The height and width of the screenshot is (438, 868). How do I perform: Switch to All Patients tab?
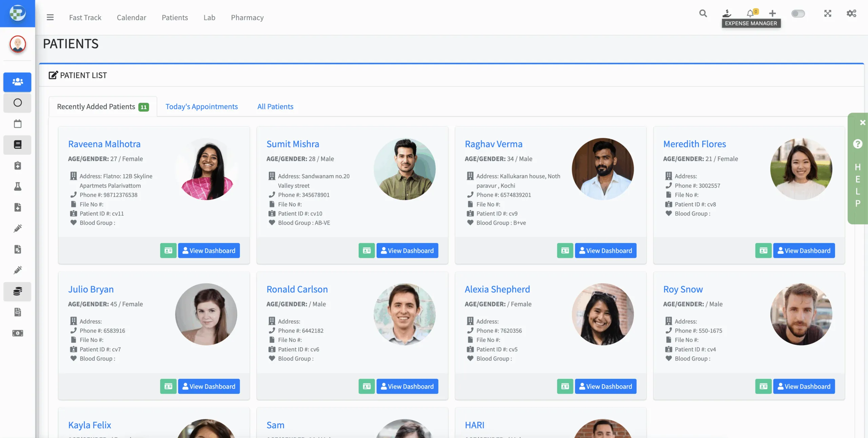[275, 107]
